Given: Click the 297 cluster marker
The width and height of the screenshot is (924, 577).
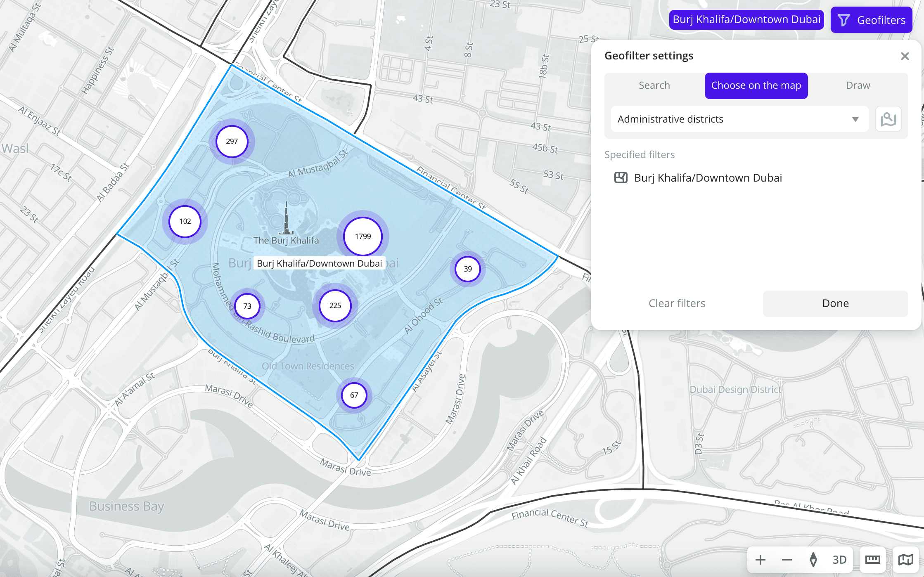Looking at the screenshot, I should 232,142.
